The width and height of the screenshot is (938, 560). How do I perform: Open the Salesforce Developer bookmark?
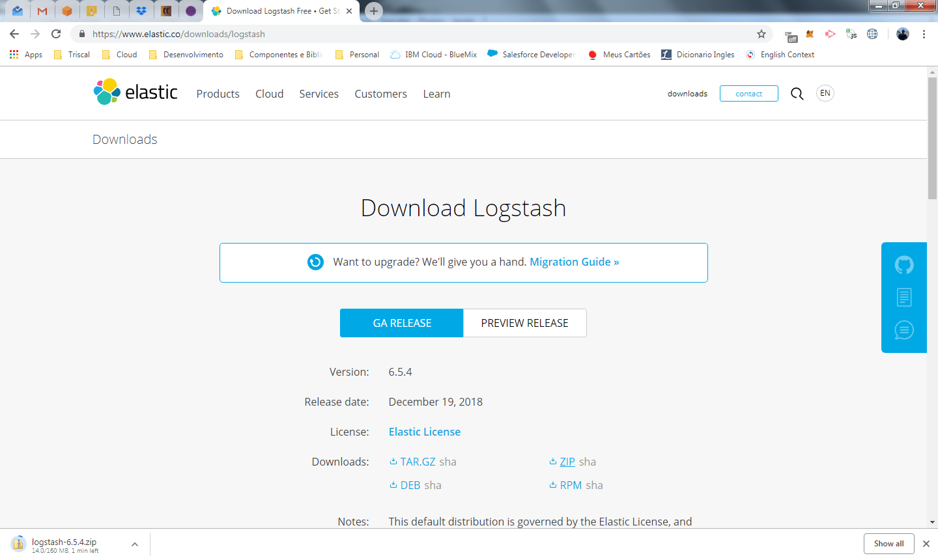click(x=532, y=55)
